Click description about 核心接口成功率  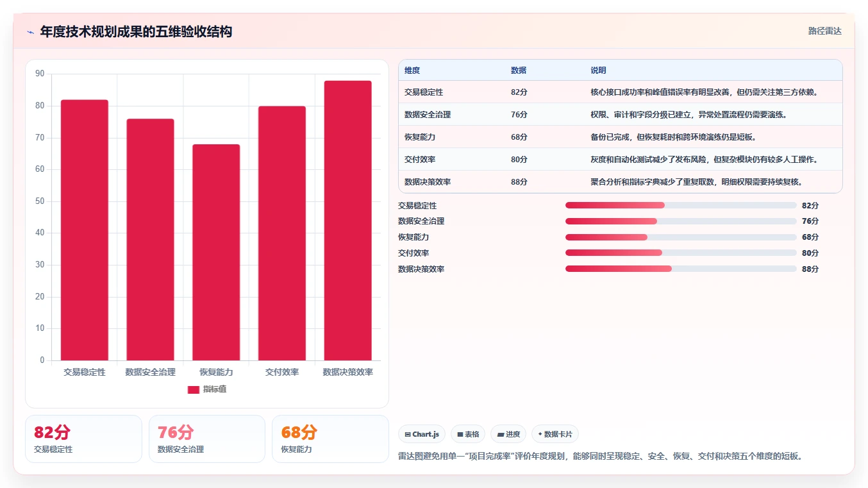pyautogui.click(x=704, y=92)
